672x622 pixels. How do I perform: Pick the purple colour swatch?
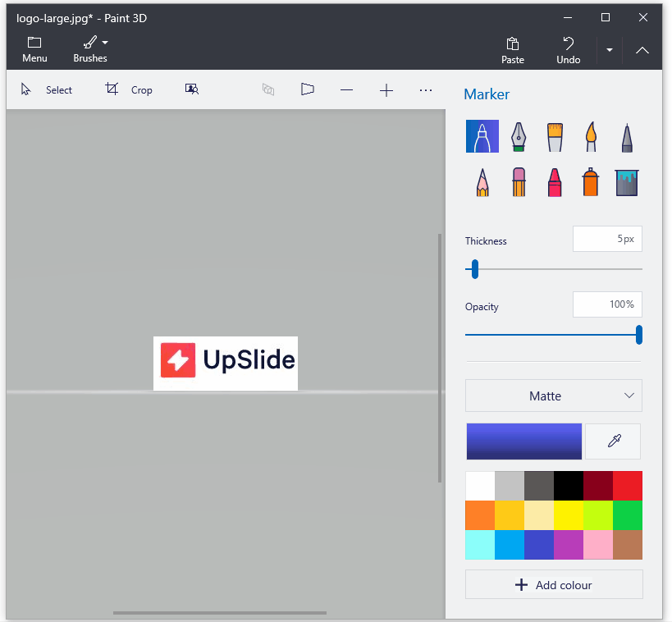pyautogui.click(x=569, y=545)
